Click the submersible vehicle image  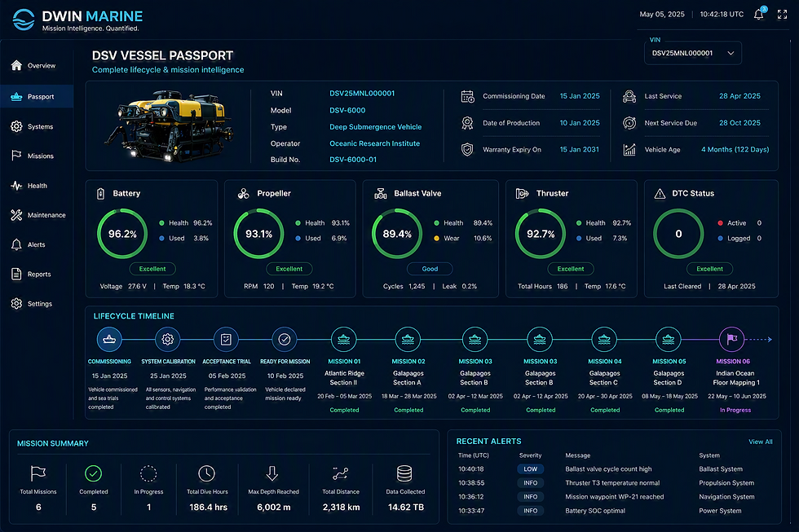click(170, 125)
